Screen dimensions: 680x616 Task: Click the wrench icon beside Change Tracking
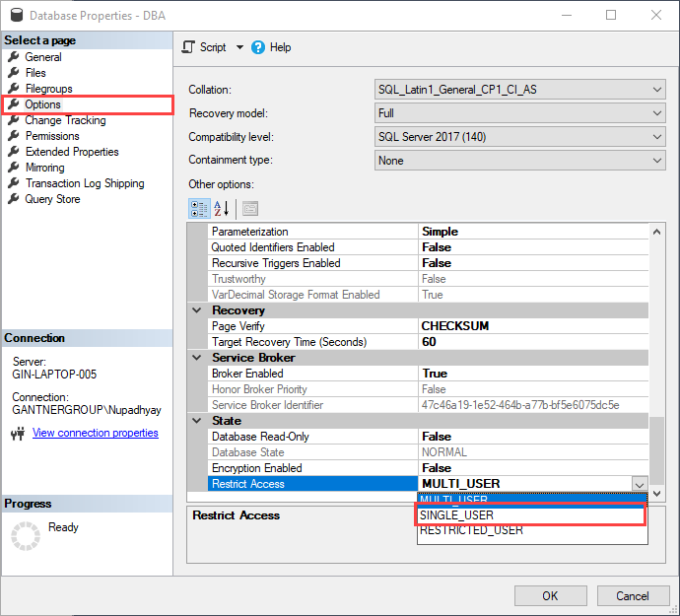click(14, 120)
